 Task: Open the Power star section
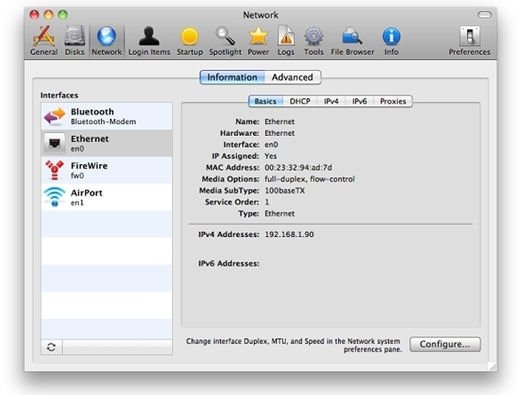258,41
